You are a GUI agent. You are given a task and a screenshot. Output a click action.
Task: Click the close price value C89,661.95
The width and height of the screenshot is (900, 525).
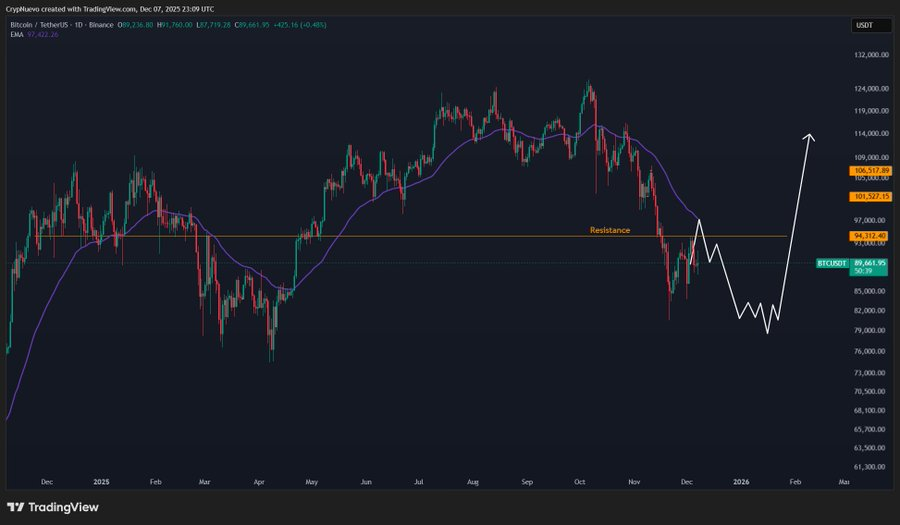pos(251,25)
